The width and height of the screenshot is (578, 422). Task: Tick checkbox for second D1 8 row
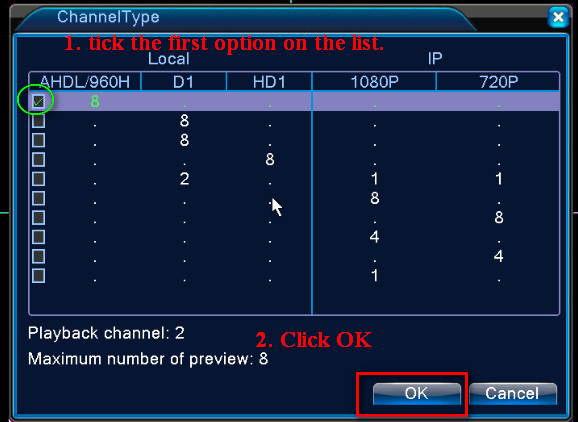click(x=38, y=140)
